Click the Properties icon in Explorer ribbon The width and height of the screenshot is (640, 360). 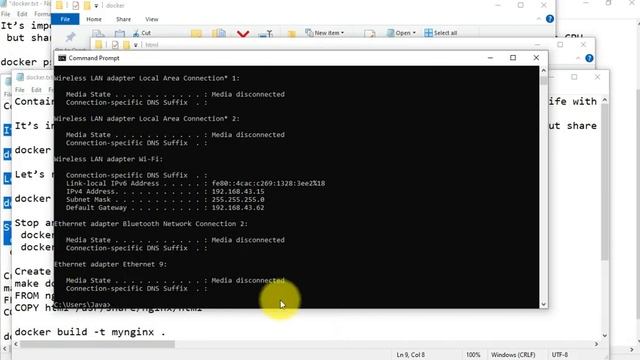click(x=370, y=33)
